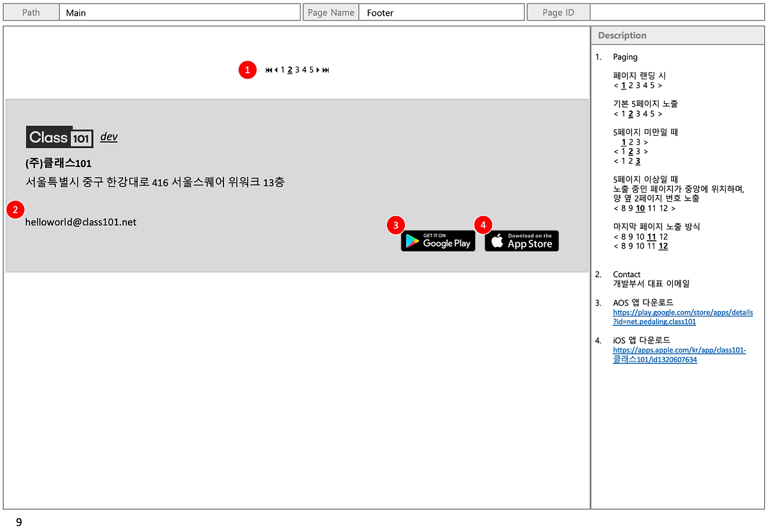This screenshot has height=532, width=769.
Task: Click the first-page pagination icon
Action: coord(269,70)
